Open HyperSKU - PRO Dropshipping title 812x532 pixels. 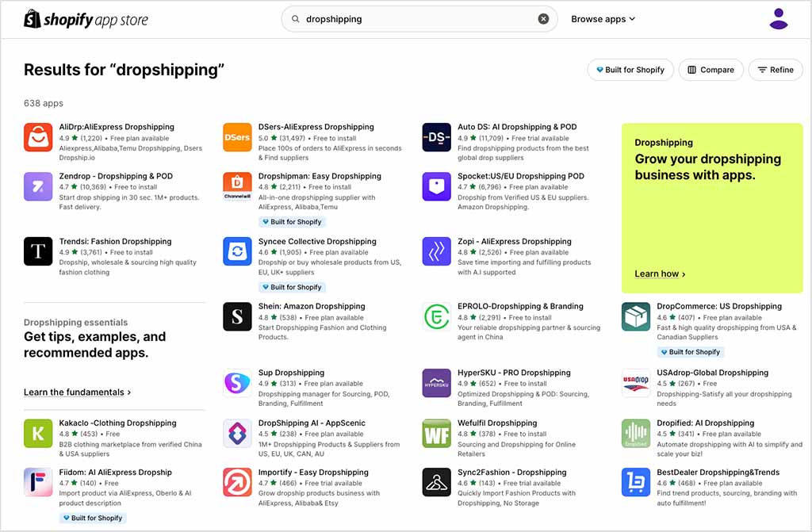[x=514, y=373]
